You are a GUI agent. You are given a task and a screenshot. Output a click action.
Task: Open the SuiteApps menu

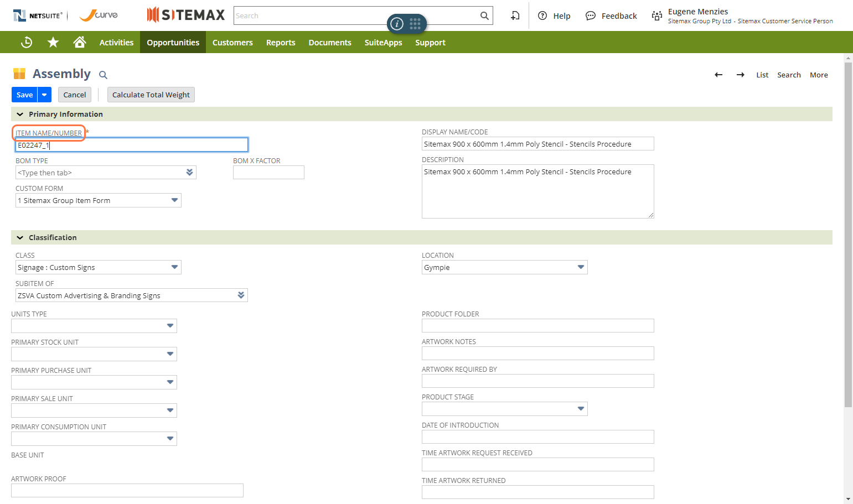[383, 42]
